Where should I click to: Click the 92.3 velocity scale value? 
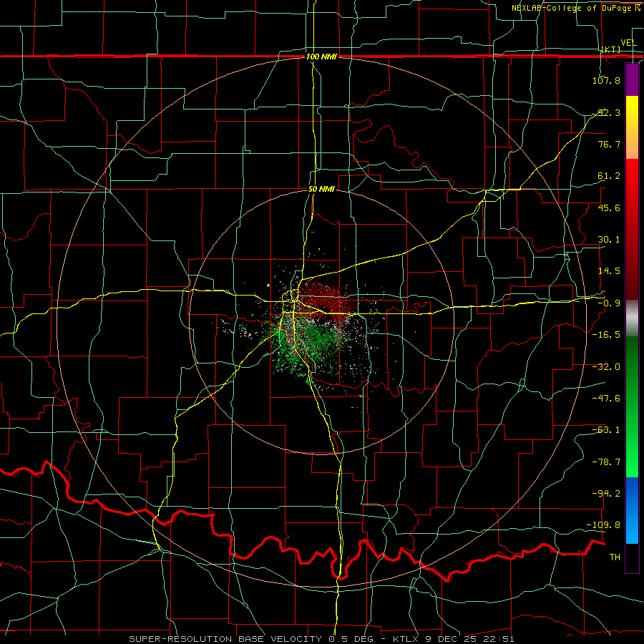point(609,112)
